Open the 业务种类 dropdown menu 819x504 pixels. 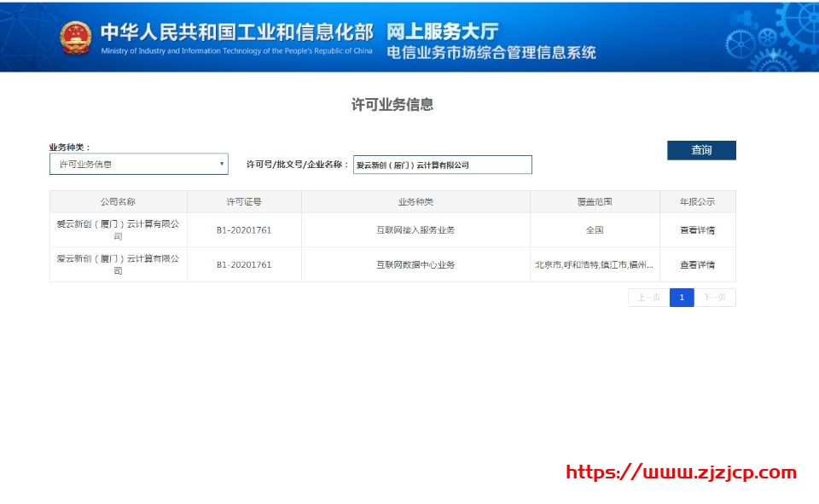pyautogui.click(x=139, y=164)
